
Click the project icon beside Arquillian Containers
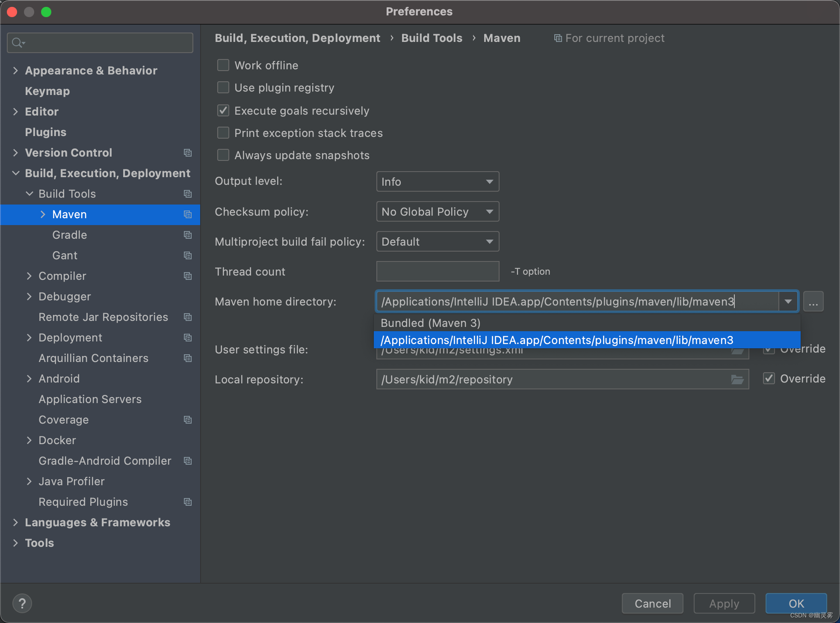tap(188, 358)
